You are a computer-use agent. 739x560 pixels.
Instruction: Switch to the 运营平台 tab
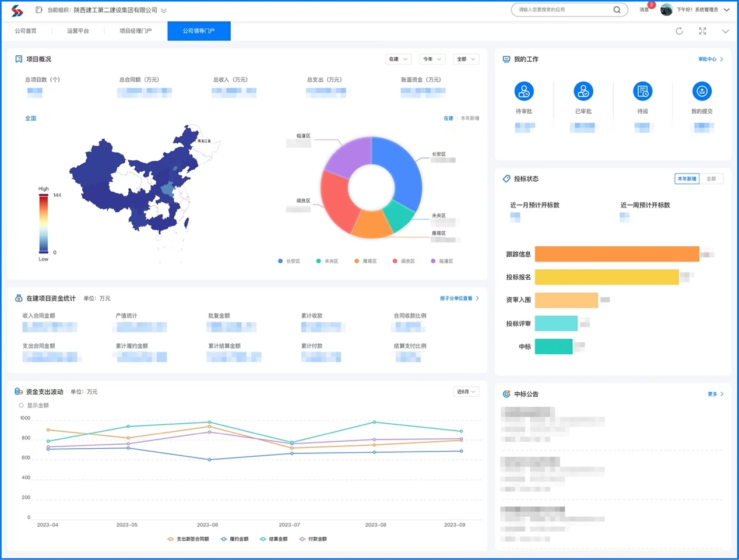point(78,31)
